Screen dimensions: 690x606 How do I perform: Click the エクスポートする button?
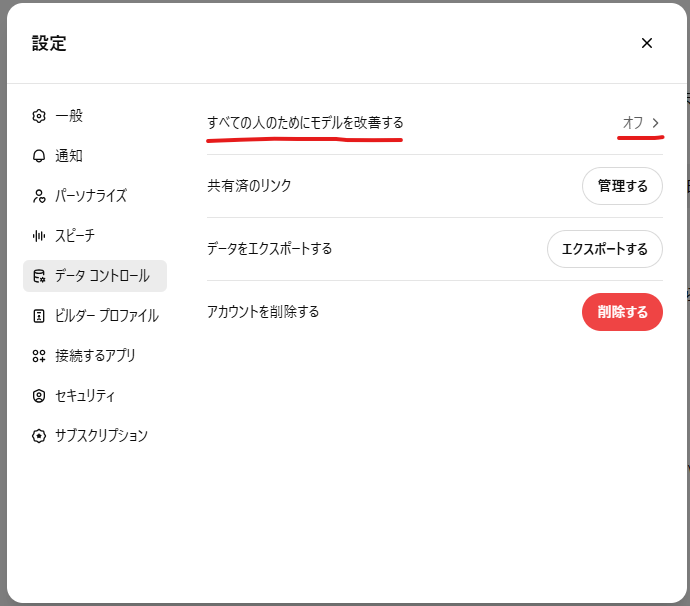point(605,249)
